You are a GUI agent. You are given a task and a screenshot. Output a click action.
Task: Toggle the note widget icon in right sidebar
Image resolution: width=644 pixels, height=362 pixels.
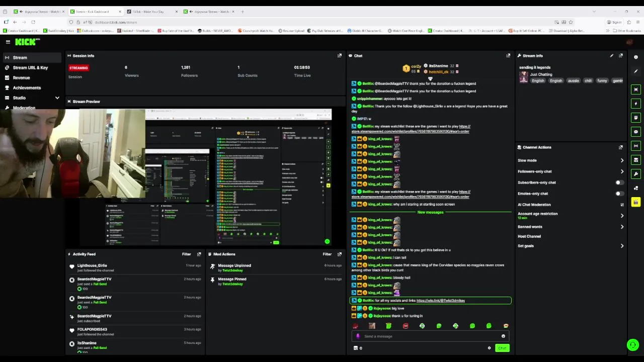(x=636, y=118)
